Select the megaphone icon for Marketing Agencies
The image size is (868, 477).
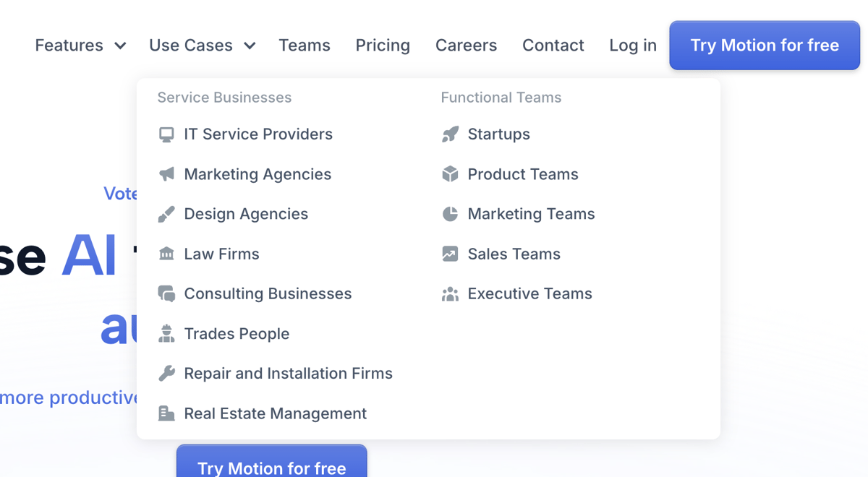click(167, 173)
